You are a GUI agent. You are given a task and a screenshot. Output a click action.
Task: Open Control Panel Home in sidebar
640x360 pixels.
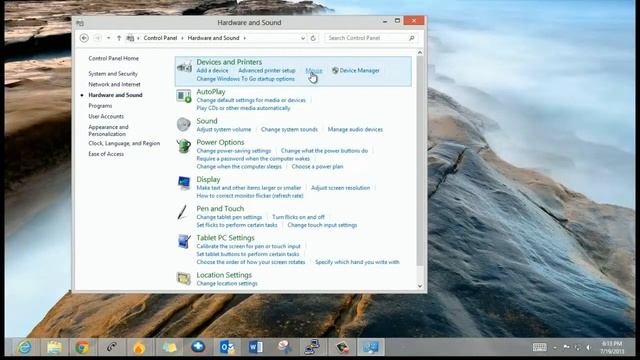[113, 58]
